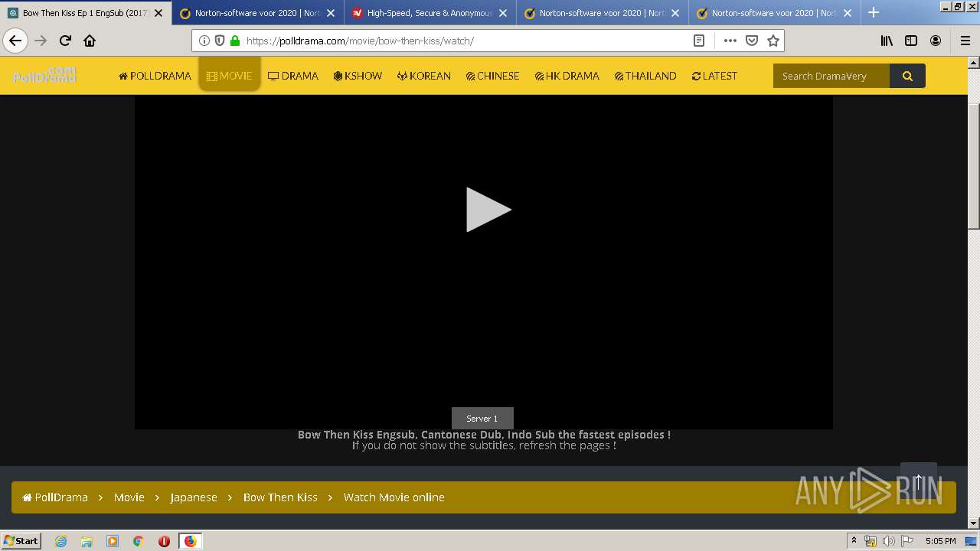Click the Watch Movie online breadcrumb
The height and width of the screenshot is (551, 980).
pos(394,497)
